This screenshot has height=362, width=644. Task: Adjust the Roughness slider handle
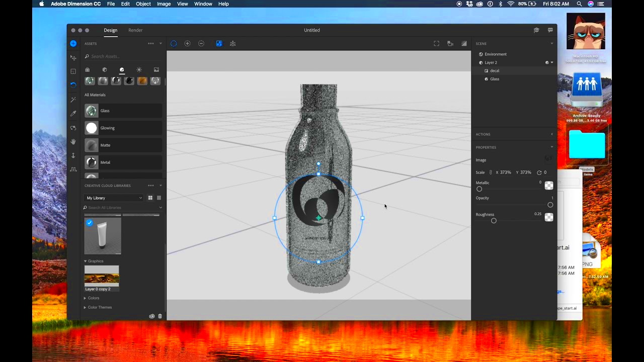(494, 221)
